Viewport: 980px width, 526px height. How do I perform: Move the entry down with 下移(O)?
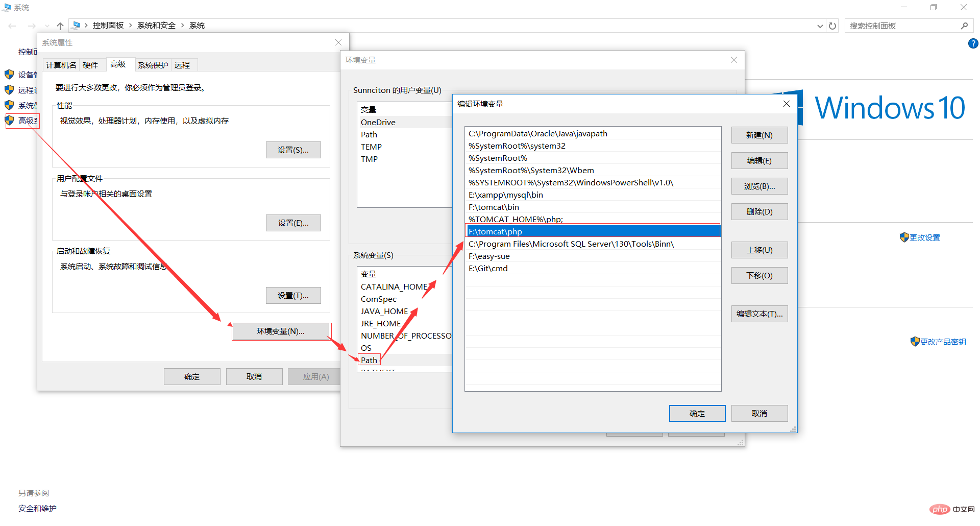[x=759, y=276]
